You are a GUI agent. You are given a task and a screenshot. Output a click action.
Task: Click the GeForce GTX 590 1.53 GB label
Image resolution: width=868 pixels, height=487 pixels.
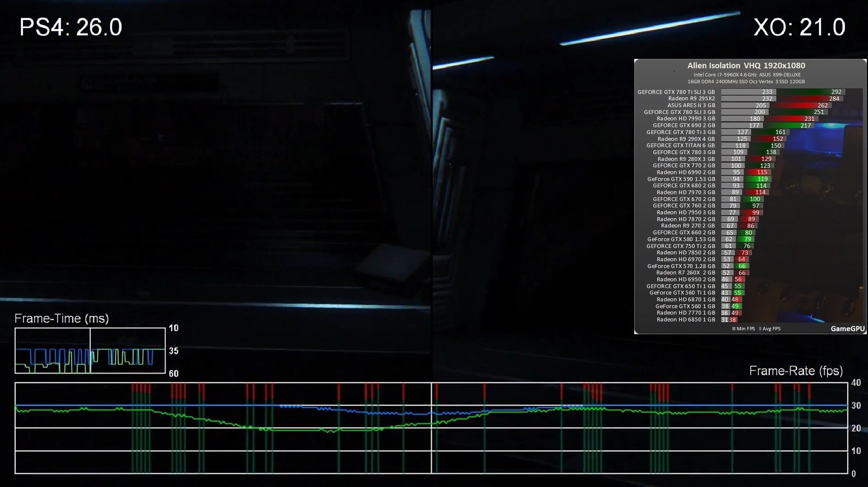tap(681, 179)
